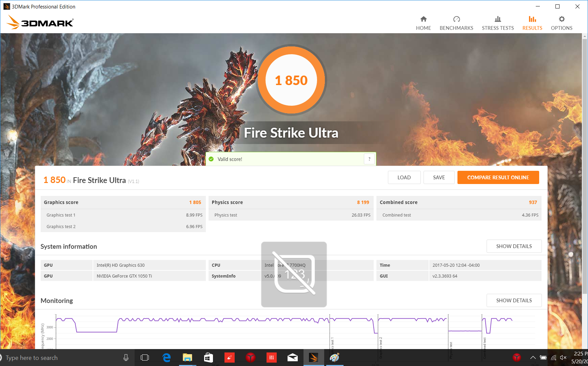Click Graphics test 1 row
This screenshot has height=366, width=588.
coord(123,215)
